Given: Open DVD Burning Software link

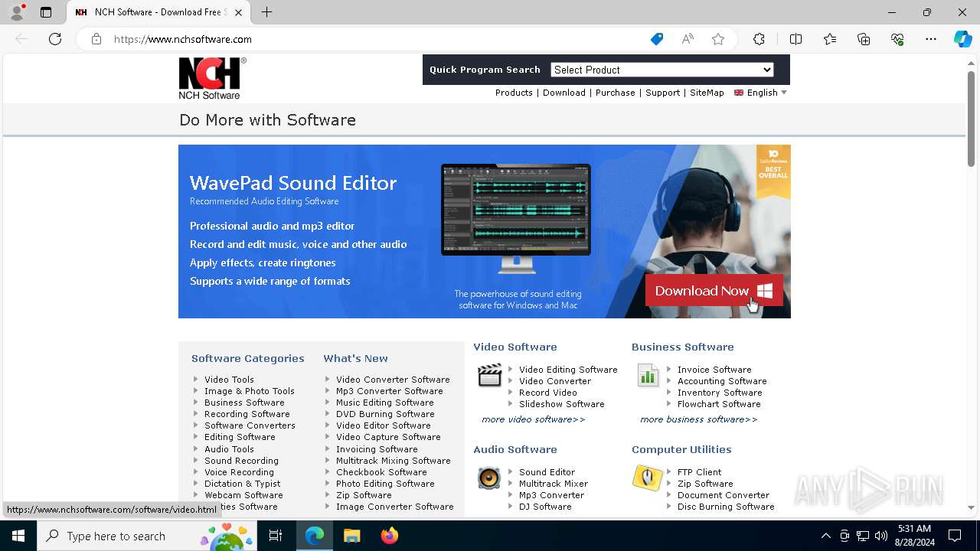Looking at the screenshot, I should click(385, 414).
